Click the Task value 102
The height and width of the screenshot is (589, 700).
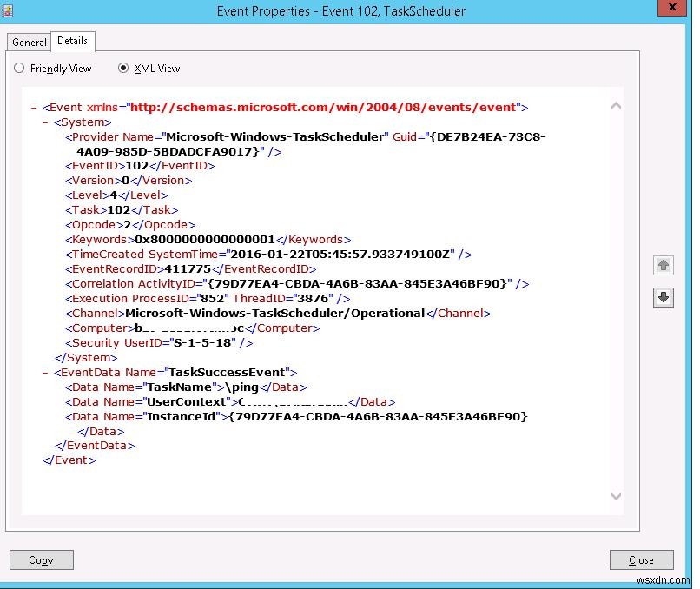119,210
